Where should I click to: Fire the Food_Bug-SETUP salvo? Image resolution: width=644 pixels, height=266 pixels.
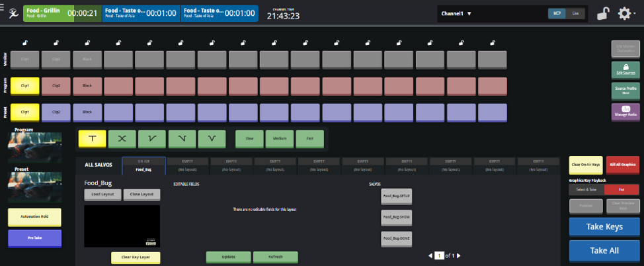tap(396, 197)
